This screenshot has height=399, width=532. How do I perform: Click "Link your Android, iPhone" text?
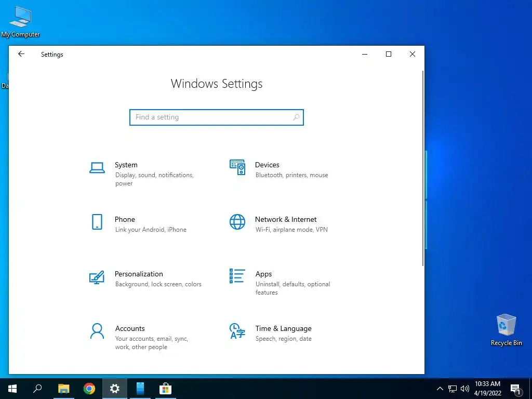coord(151,230)
